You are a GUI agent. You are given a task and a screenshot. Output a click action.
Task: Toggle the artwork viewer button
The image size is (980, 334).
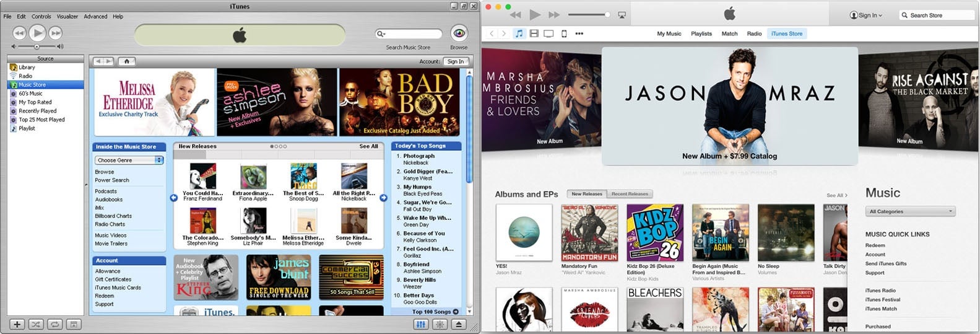73,324
